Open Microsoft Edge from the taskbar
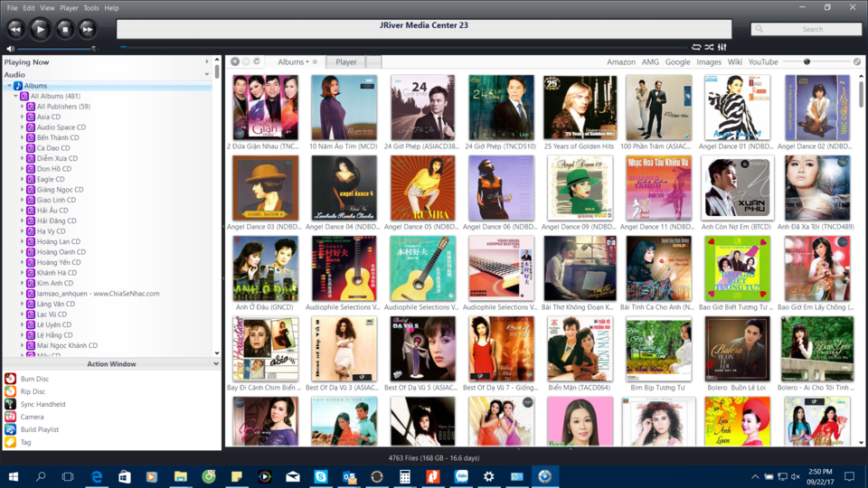Viewport: 868px width, 488px height. coord(97,476)
